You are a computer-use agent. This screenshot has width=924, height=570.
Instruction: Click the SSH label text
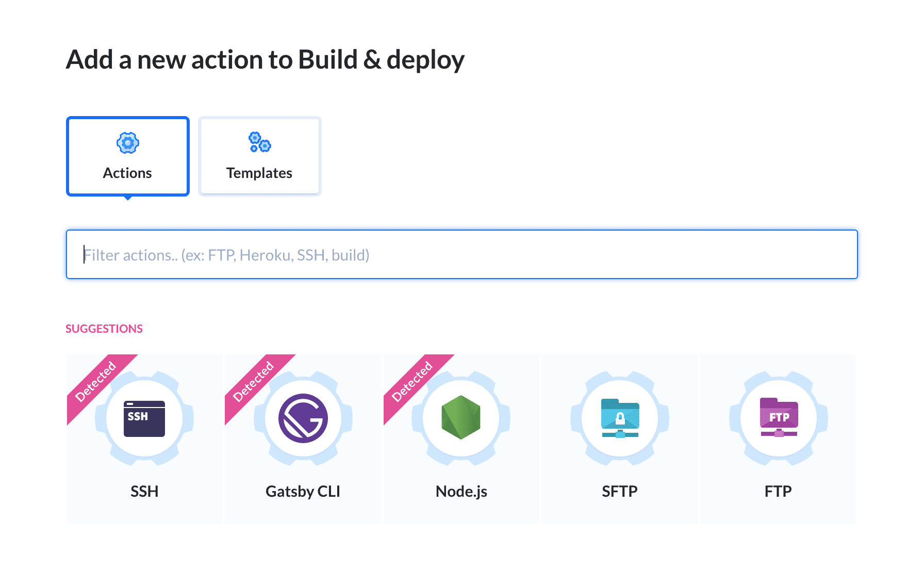click(x=144, y=491)
